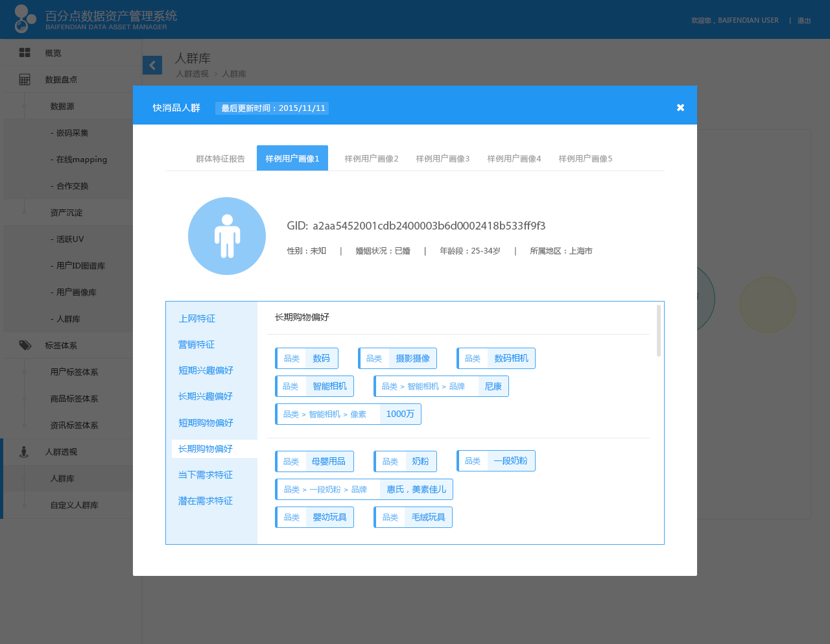Click the user avatar circle
Viewport: 830px width, 644px height.
point(227,236)
